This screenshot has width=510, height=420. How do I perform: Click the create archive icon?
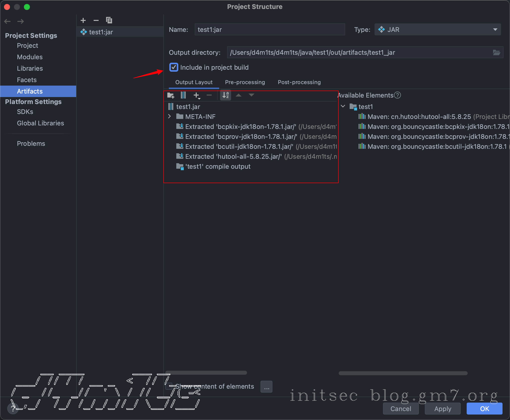tap(183, 95)
